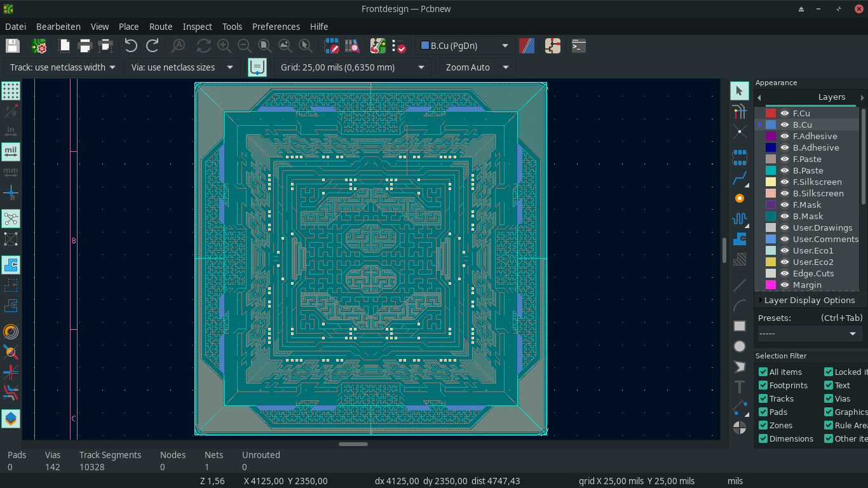Switch units to mils

coord(11,152)
